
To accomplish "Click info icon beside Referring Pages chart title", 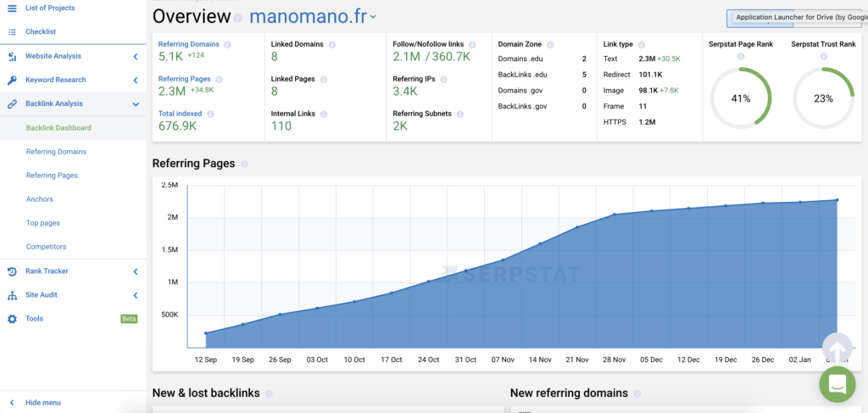I will click(244, 165).
